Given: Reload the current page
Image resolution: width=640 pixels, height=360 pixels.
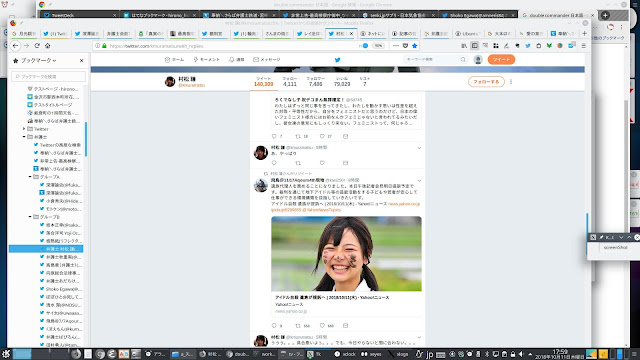Looking at the screenshot, I should tap(37, 46).
